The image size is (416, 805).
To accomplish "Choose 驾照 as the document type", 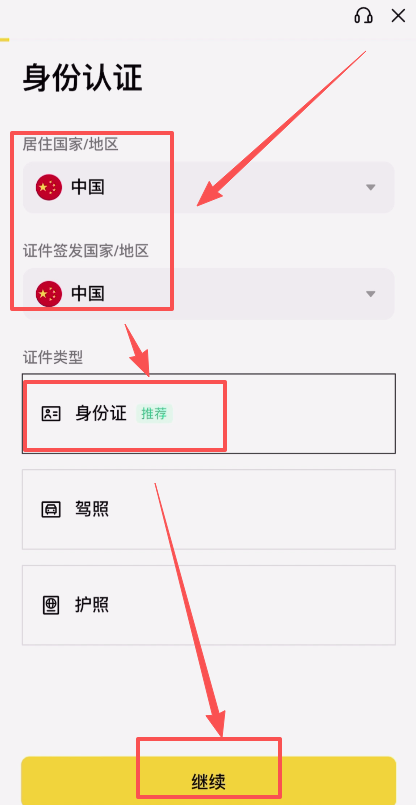I will point(209,509).
